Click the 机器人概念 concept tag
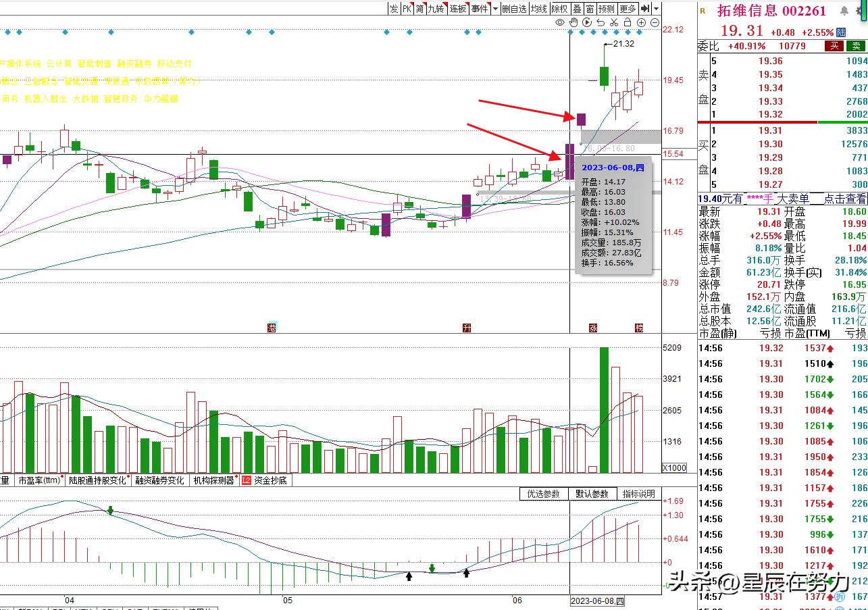 [x=45, y=99]
